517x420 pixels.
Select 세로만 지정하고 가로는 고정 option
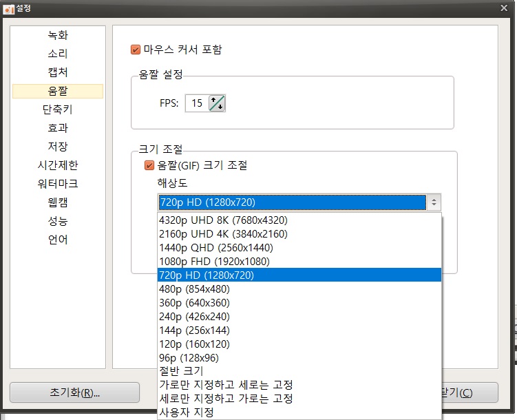tap(299, 399)
